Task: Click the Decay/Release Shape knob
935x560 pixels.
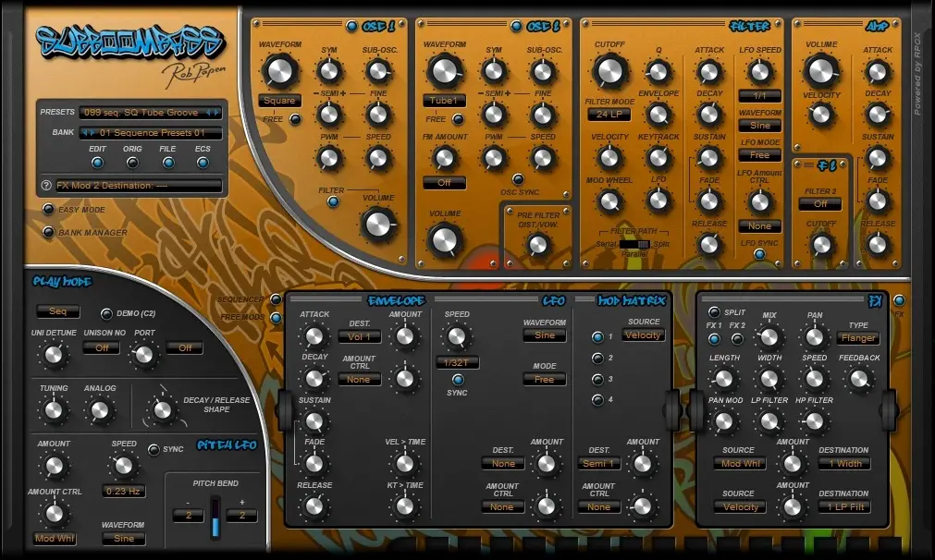Action: pyautogui.click(x=162, y=410)
